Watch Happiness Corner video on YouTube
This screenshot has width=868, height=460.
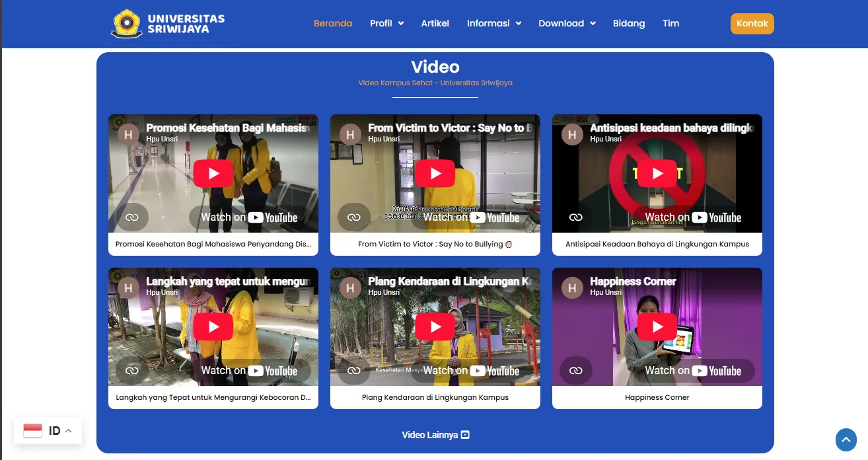pyautogui.click(x=694, y=371)
